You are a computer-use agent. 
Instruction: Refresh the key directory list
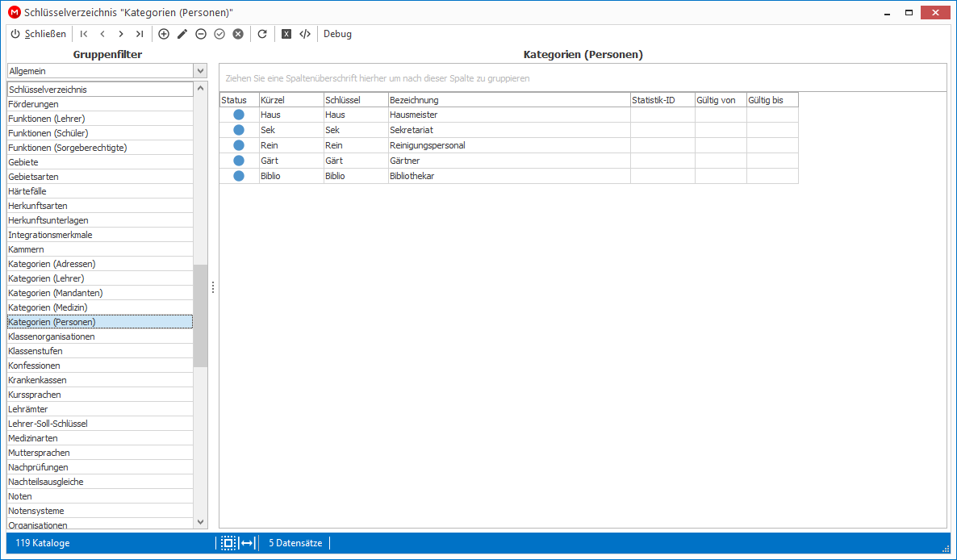point(262,34)
